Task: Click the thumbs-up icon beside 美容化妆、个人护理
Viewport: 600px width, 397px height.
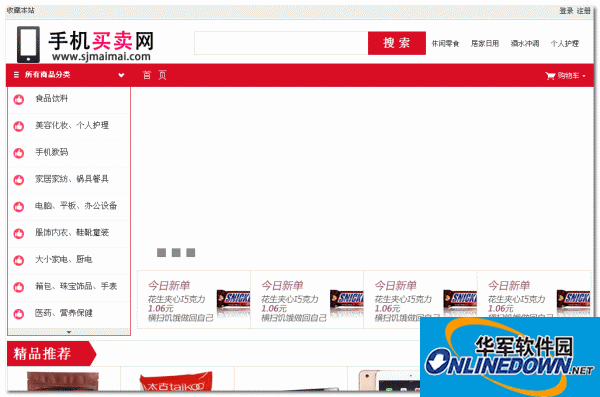Action: [19, 126]
